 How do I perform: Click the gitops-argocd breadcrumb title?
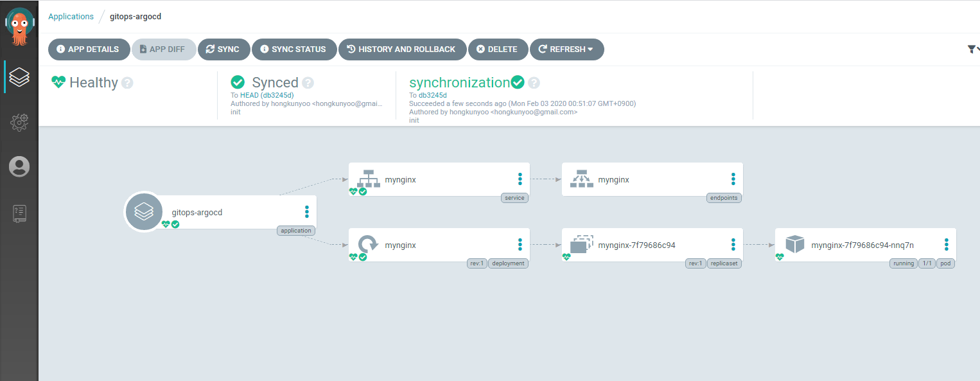[136, 17]
